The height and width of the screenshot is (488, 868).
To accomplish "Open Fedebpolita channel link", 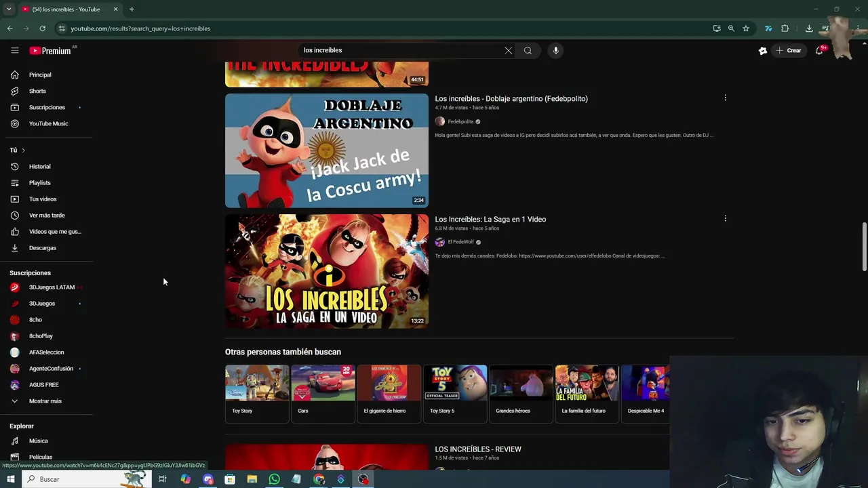I will click(x=460, y=121).
